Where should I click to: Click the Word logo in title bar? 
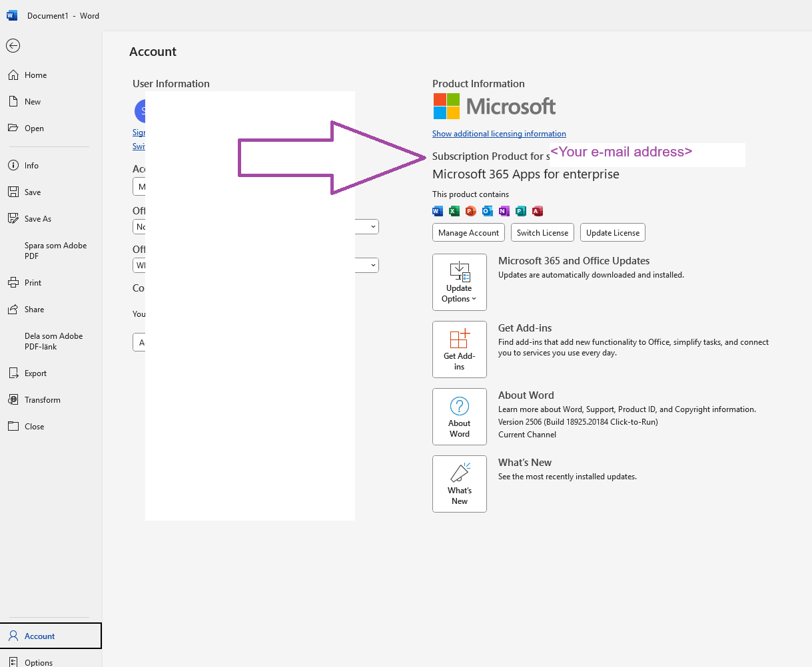(x=12, y=15)
